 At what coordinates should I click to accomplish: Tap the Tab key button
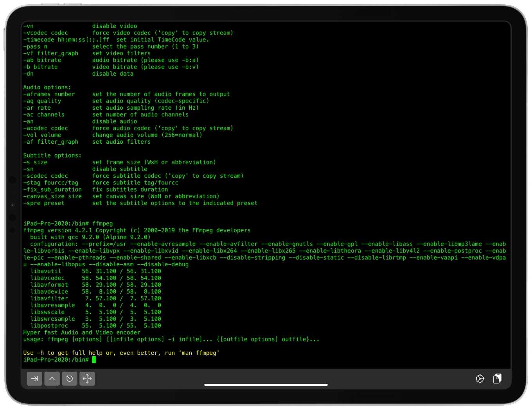point(34,379)
